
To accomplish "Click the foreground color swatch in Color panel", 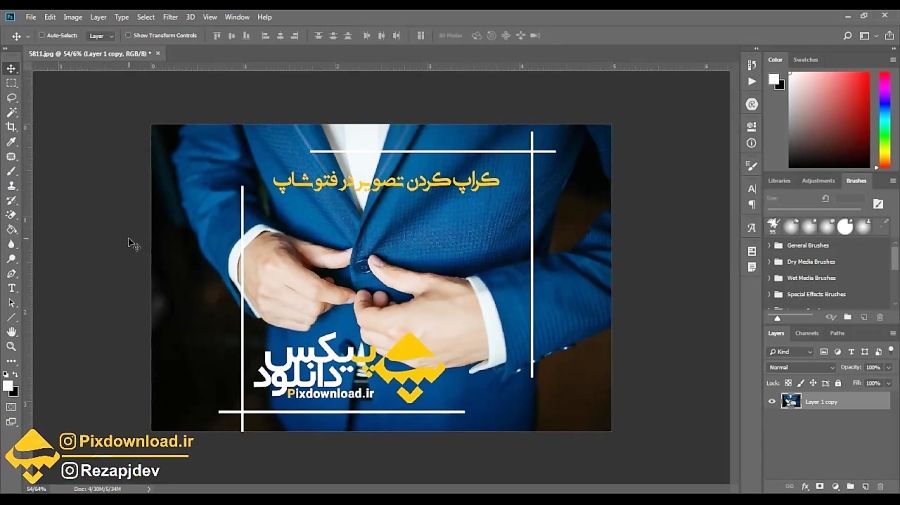I will click(774, 79).
